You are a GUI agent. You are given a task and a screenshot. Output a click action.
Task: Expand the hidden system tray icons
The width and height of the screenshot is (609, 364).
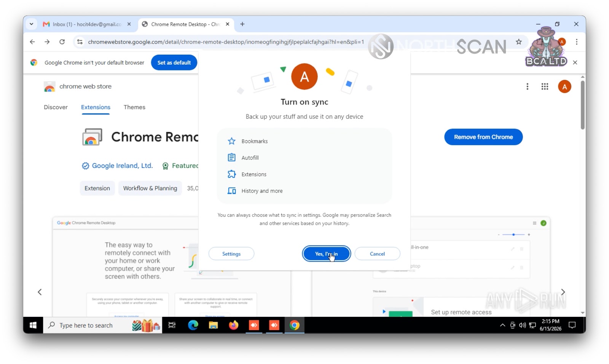pyautogui.click(x=502, y=325)
